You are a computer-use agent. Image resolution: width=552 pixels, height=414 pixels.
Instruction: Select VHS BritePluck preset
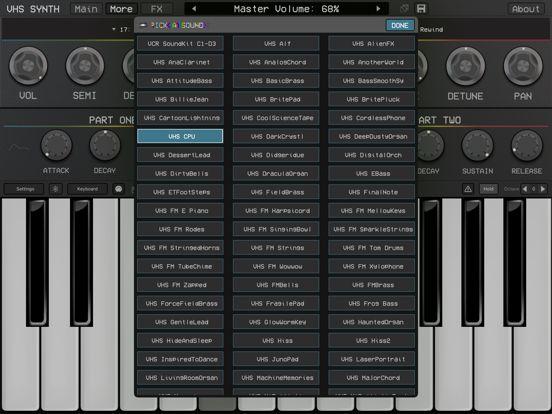[372, 99]
